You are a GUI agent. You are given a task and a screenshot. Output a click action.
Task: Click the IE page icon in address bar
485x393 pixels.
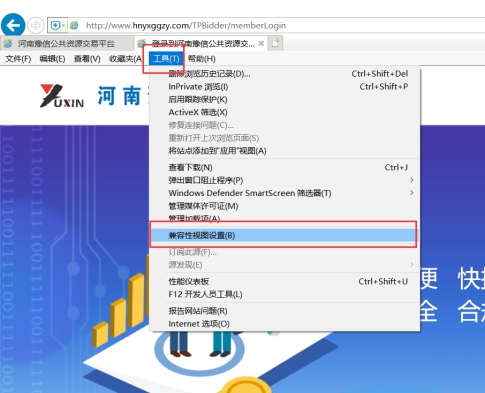[x=74, y=25]
